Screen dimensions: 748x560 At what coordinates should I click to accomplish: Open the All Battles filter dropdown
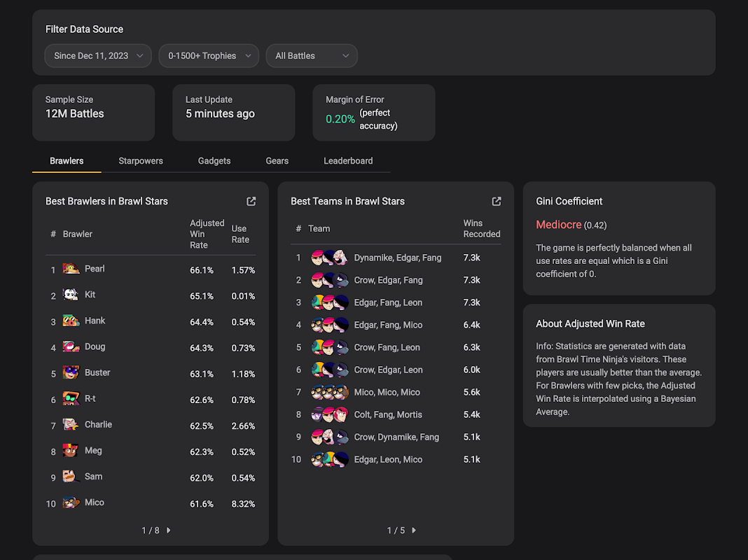click(312, 56)
